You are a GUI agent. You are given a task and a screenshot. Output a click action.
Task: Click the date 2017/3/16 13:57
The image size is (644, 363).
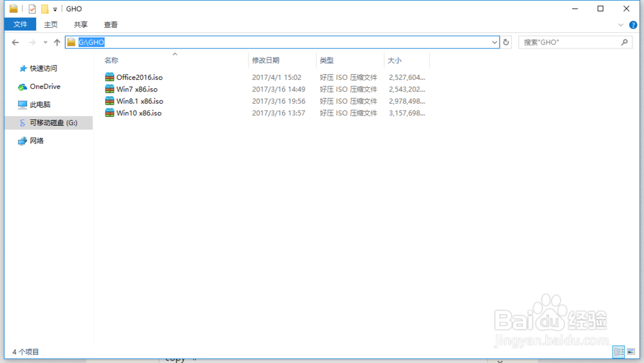coord(278,113)
